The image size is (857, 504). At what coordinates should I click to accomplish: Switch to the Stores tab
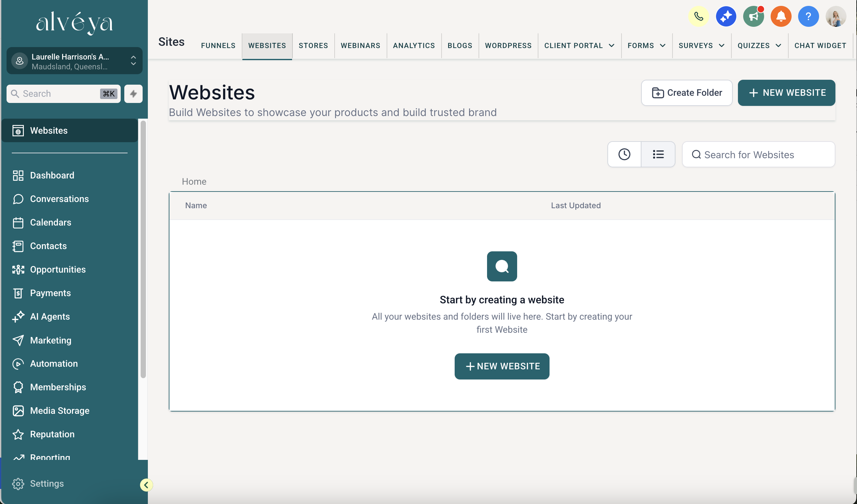click(313, 45)
